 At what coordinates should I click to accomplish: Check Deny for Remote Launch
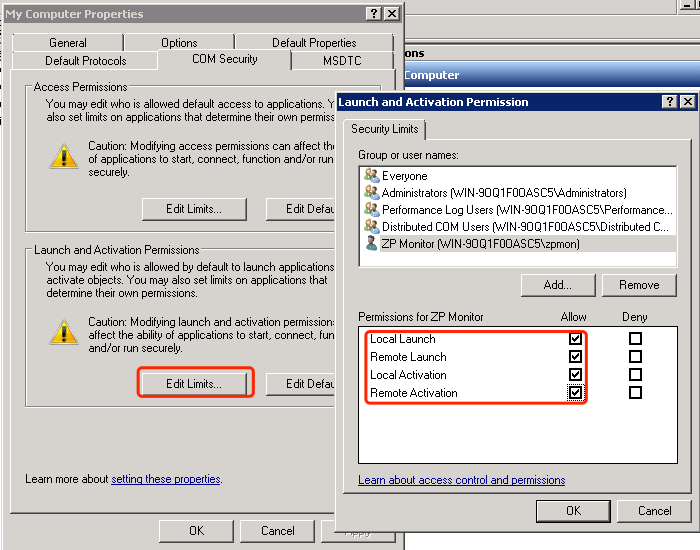pyautogui.click(x=635, y=357)
